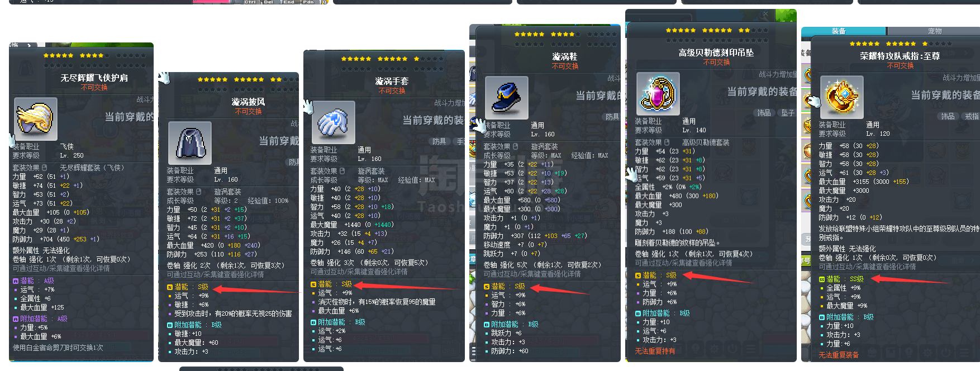Click the 防具 tag in 漩涡手套 tooltip
980x371 pixels.
pos(439,141)
